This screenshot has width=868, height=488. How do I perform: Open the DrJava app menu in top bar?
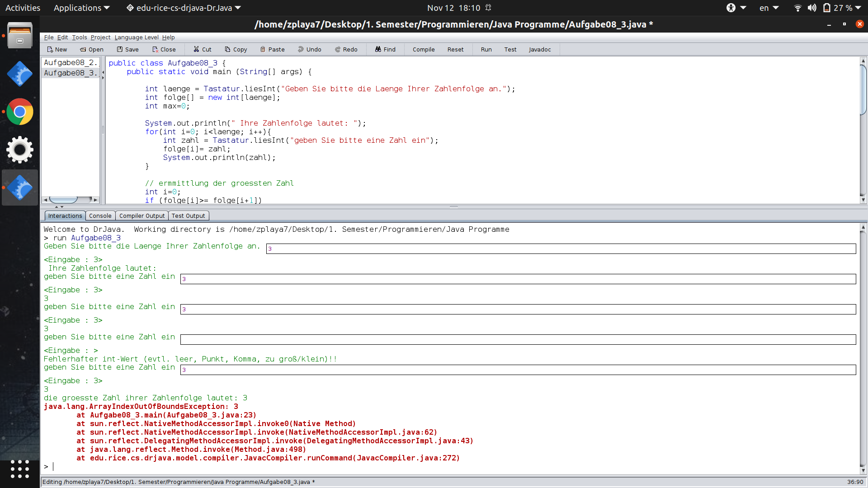point(183,8)
